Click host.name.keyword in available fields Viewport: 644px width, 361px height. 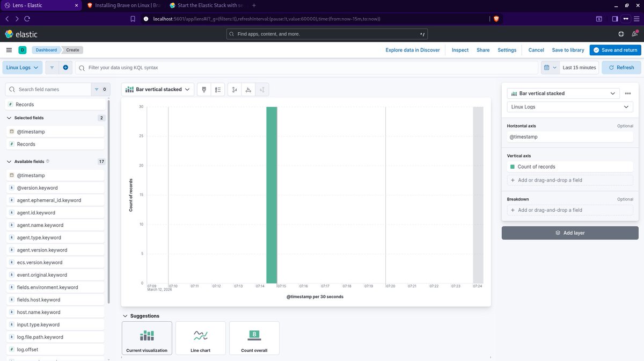55,312
